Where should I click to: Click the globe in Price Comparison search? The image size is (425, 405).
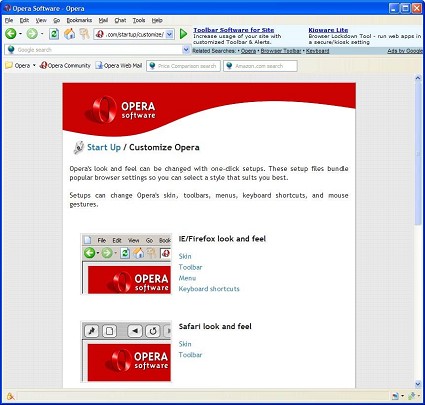(152, 66)
